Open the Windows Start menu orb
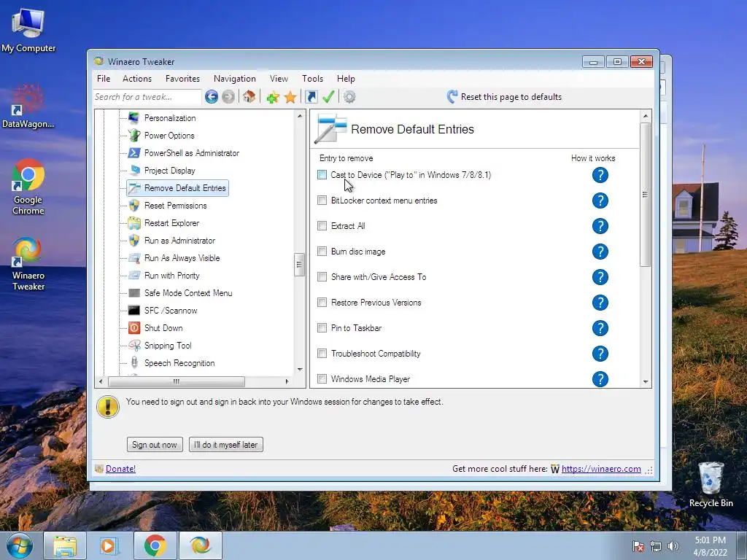This screenshot has width=747, height=560. [x=19, y=545]
